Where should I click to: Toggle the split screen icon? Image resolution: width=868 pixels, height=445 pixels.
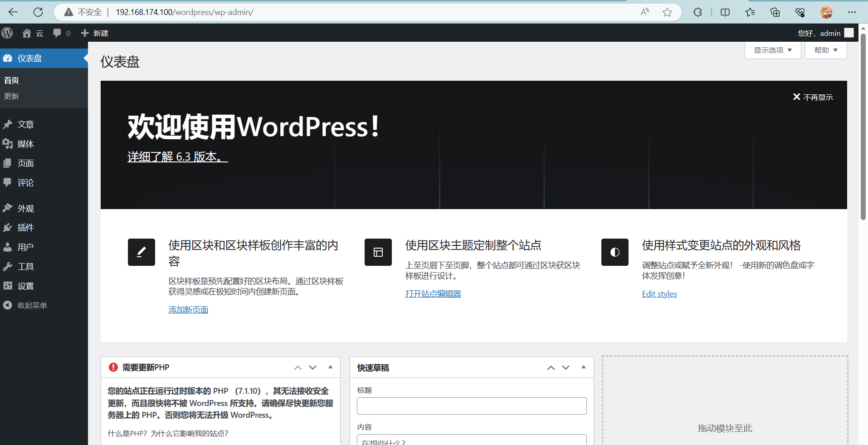pos(725,12)
